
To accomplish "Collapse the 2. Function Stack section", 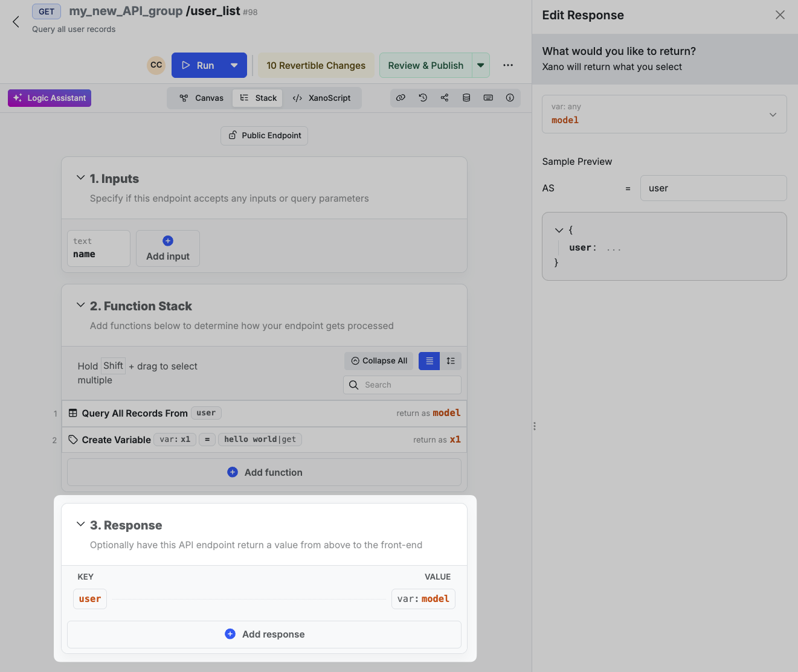I will pos(80,306).
